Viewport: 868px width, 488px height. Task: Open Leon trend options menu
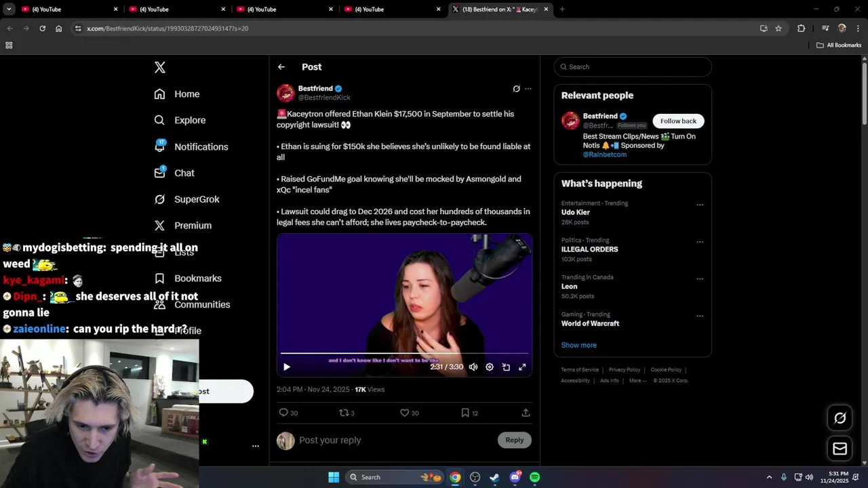700,279
